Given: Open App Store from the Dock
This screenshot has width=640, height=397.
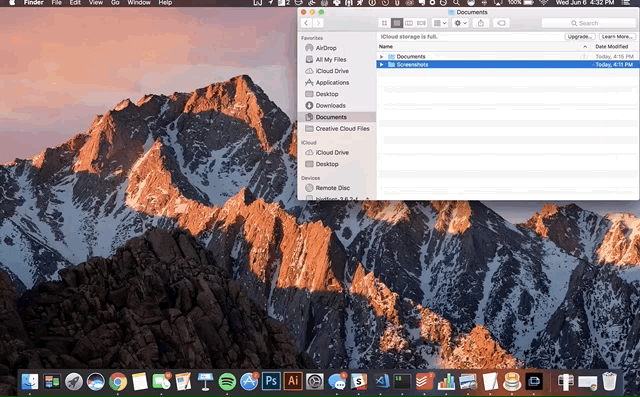Looking at the screenshot, I should click(249, 382).
